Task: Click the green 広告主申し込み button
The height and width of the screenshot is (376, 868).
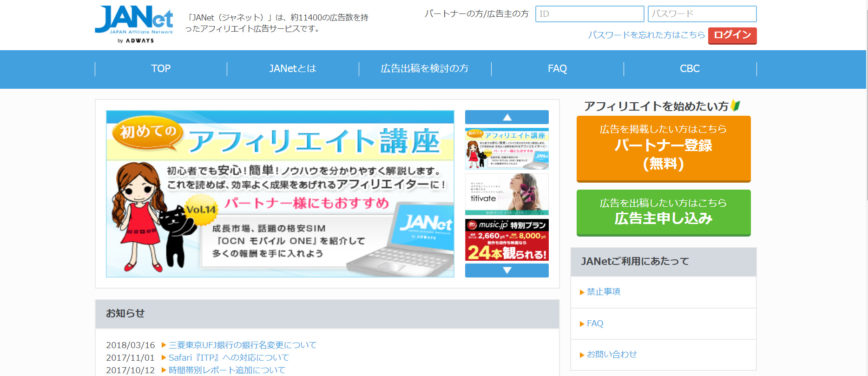Action: [x=664, y=212]
